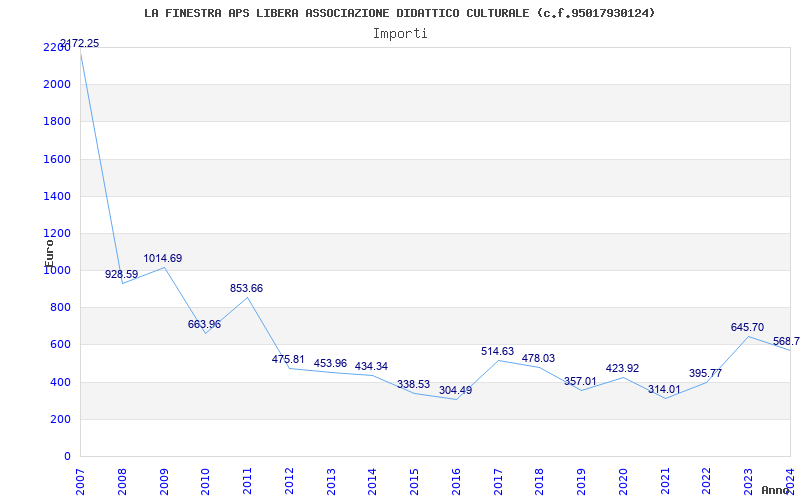Click the partially visible 568.7 label
This screenshot has height=500, width=800.
pyautogui.click(x=786, y=341)
